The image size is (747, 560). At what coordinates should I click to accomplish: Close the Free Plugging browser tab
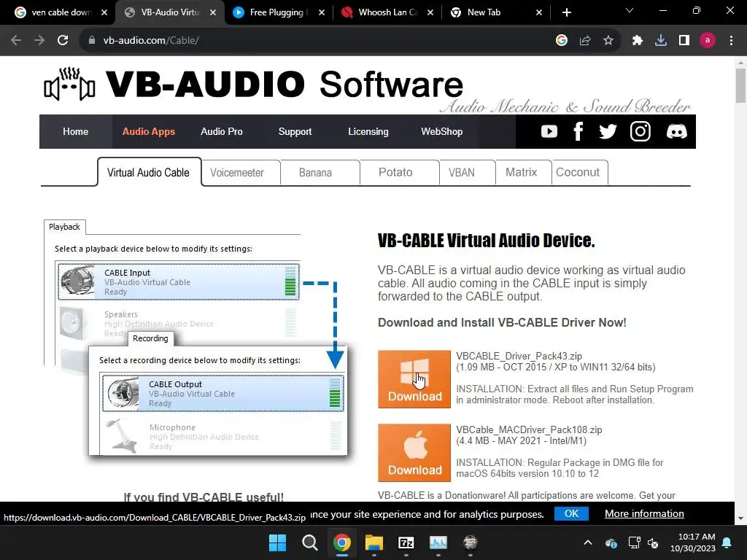(322, 13)
